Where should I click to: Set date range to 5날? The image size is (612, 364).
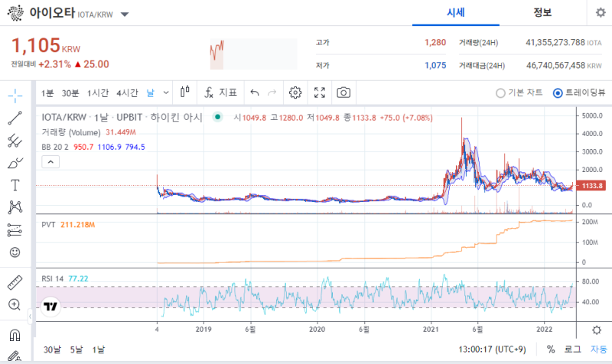coord(76,349)
